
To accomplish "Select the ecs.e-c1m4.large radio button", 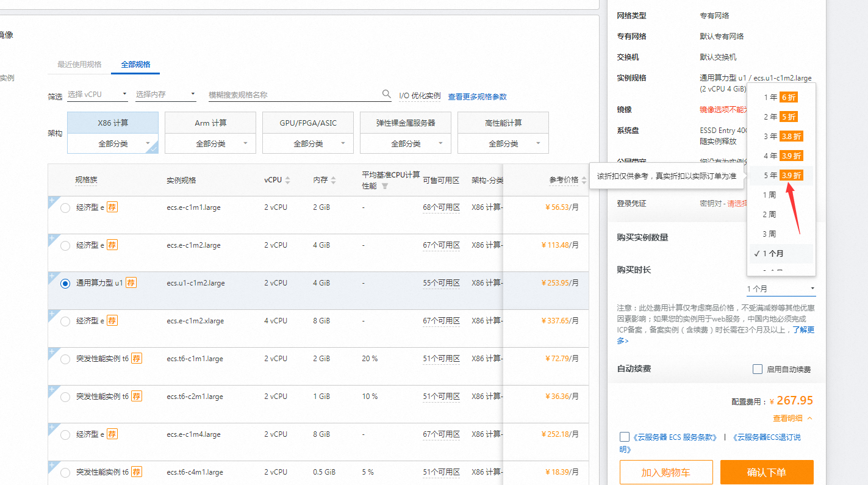I will tap(65, 435).
